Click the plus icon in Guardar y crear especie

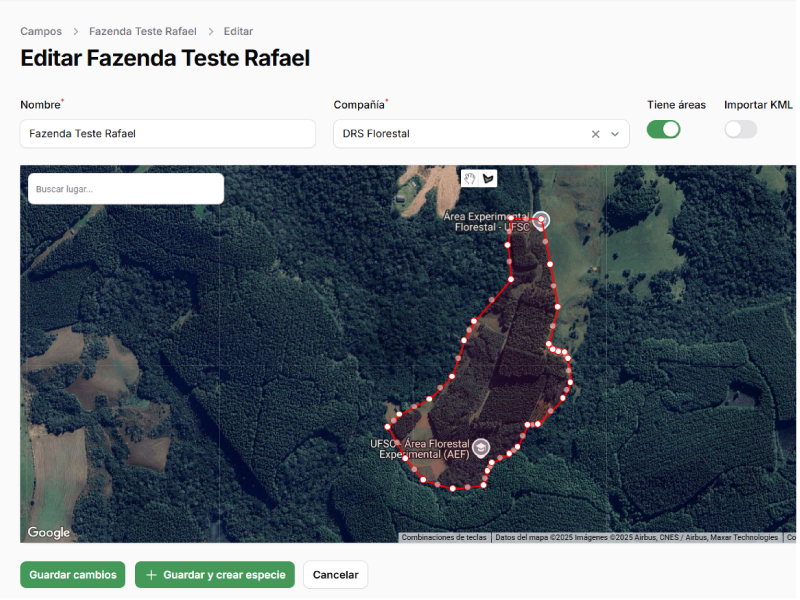151,575
